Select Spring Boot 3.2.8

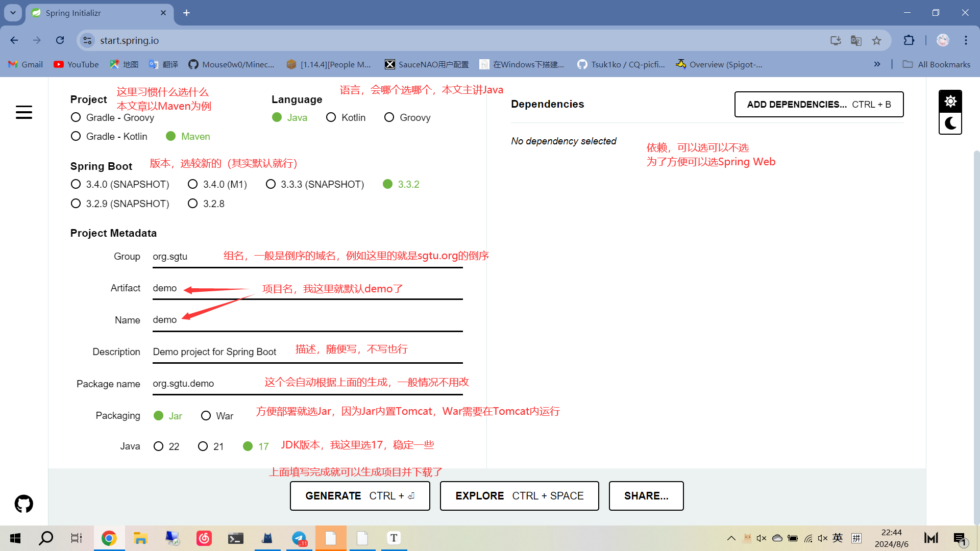(x=206, y=204)
